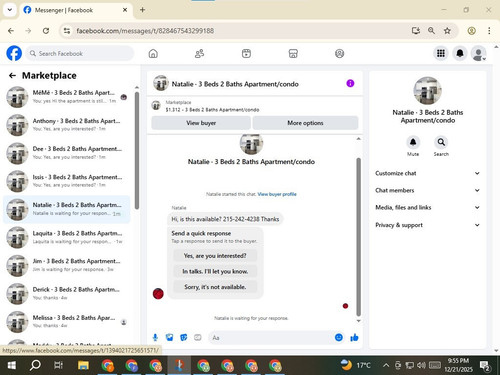Expand Customize chat section
This screenshot has height=375, width=500.
[x=428, y=173]
